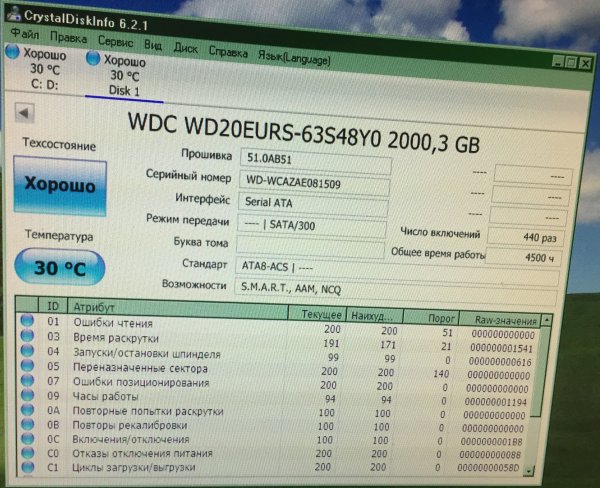Click status orb of attribute C2 row
600x488 pixels.
[27, 483]
